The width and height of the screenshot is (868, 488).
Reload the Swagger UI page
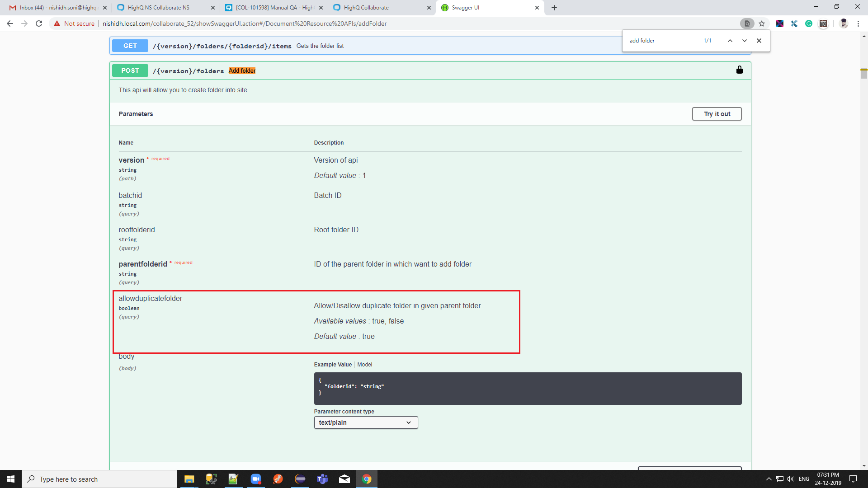39,23
